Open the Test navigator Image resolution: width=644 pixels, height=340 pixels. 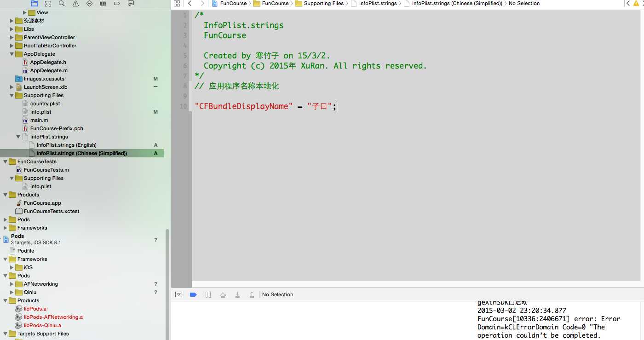pos(89,3)
